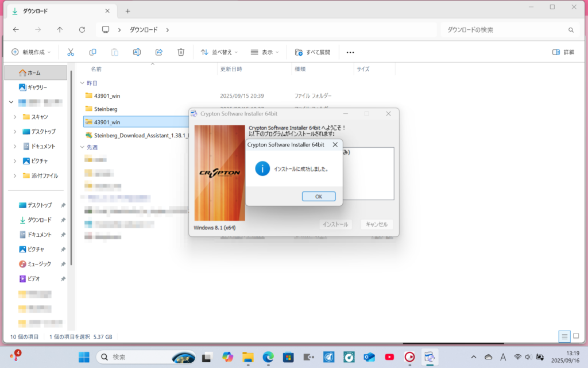The image size is (588, 368).
Task: Open the 新規作成 dropdown
Action: (x=32, y=52)
